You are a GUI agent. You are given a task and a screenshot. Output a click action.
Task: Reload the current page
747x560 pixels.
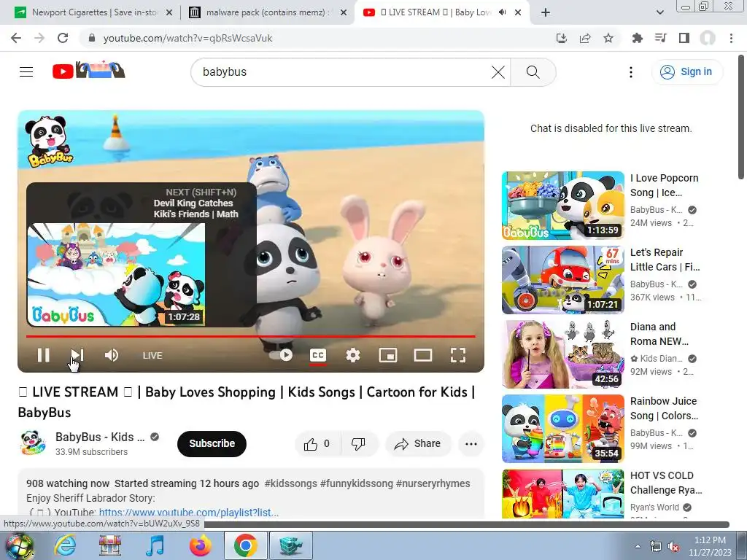point(63,38)
